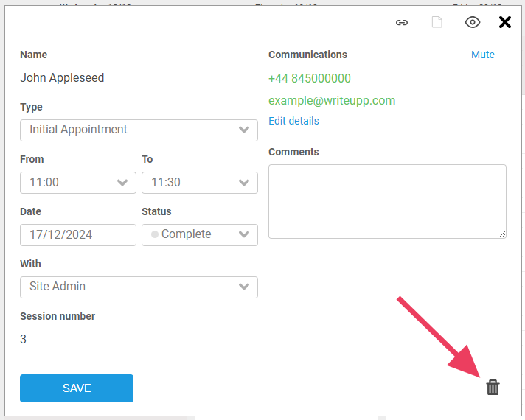Viewport: 525px width, 420px height.
Task: Click the document note icon
Action: (437, 22)
